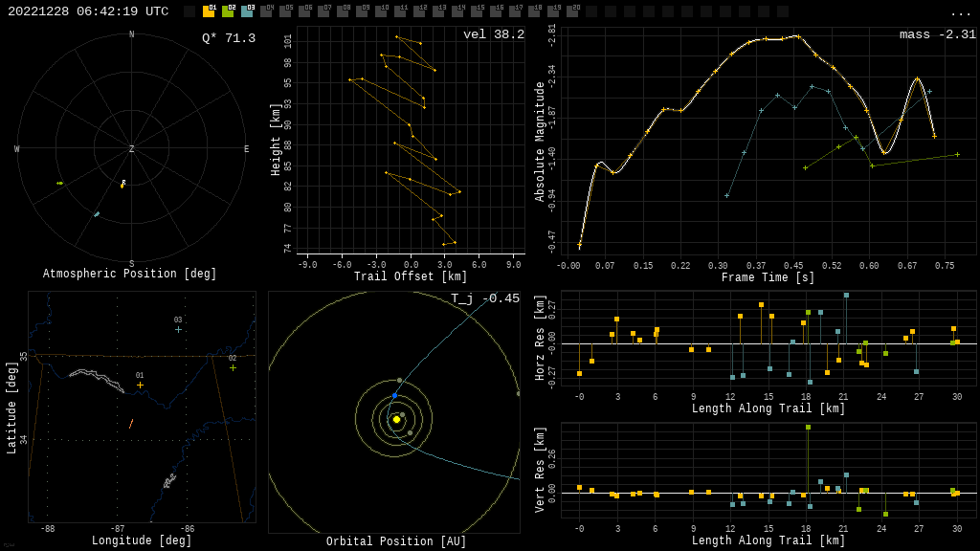Click the vel 38.2 readout
The image size is (980, 551).
coord(494,34)
